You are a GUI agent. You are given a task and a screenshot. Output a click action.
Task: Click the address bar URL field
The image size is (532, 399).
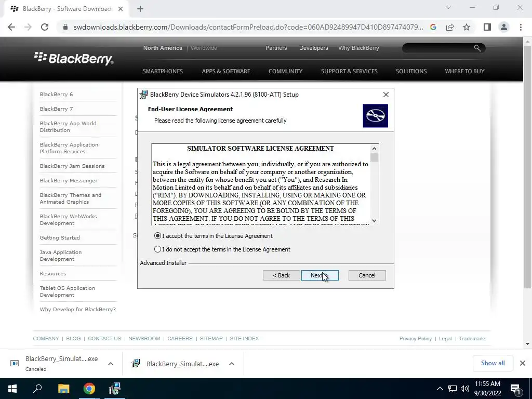tap(248, 27)
